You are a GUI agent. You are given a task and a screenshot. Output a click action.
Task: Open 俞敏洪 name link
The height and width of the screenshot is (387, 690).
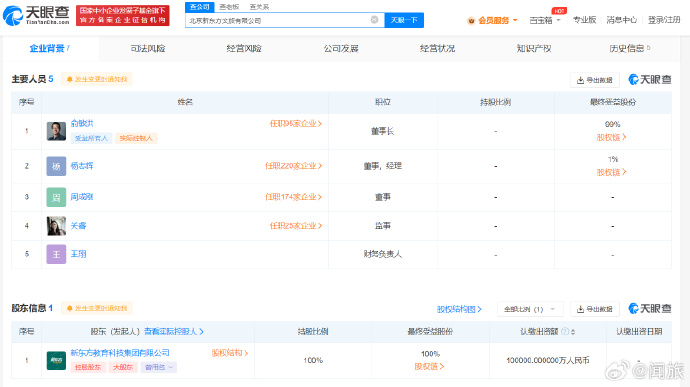[x=82, y=123]
